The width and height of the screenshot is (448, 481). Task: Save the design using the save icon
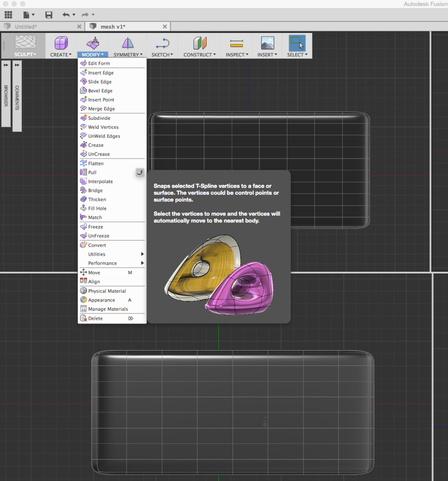(x=49, y=14)
